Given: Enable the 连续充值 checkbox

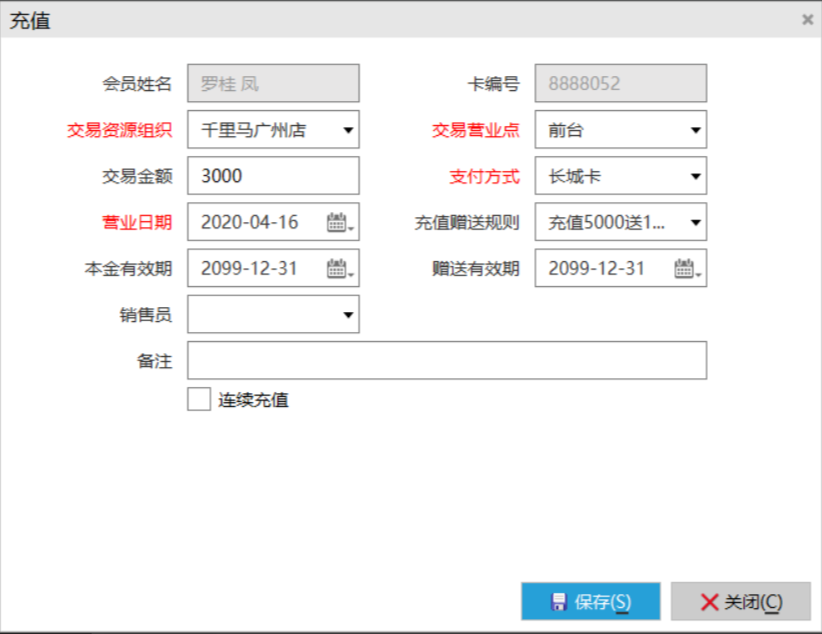Looking at the screenshot, I should 199,400.
